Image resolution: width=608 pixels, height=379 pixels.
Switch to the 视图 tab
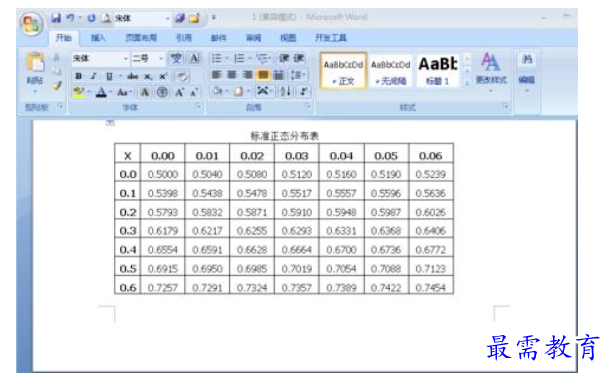click(288, 38)
